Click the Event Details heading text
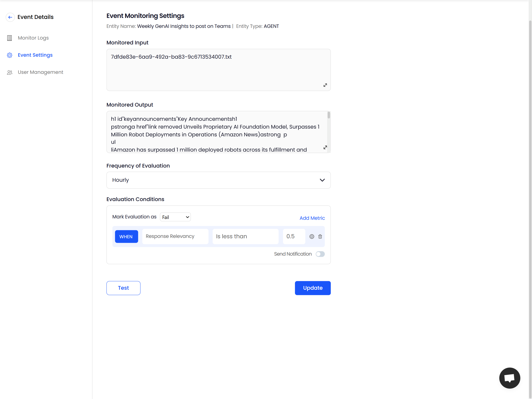The height and width of the screenshot is (399, 532). tap(36, 17)
